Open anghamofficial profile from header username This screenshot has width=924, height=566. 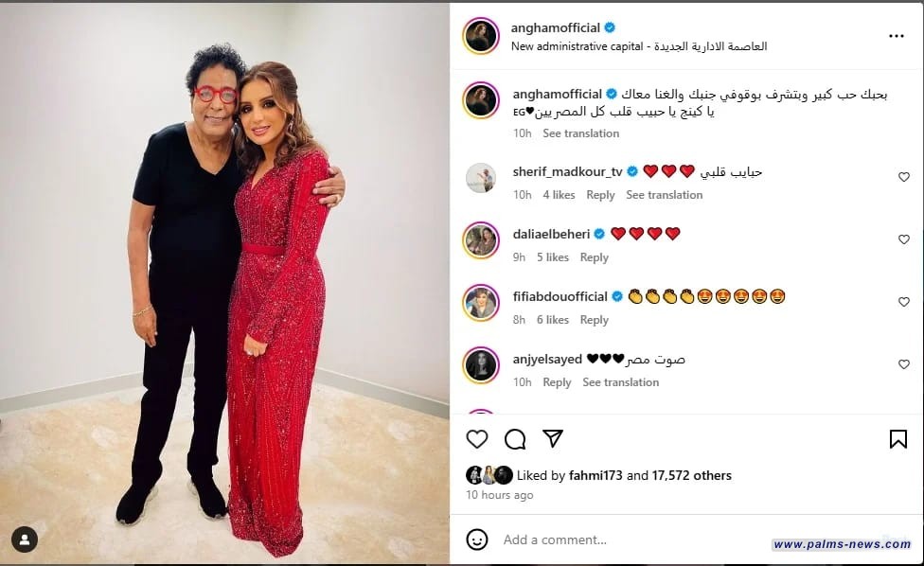[x=555, y=27]
